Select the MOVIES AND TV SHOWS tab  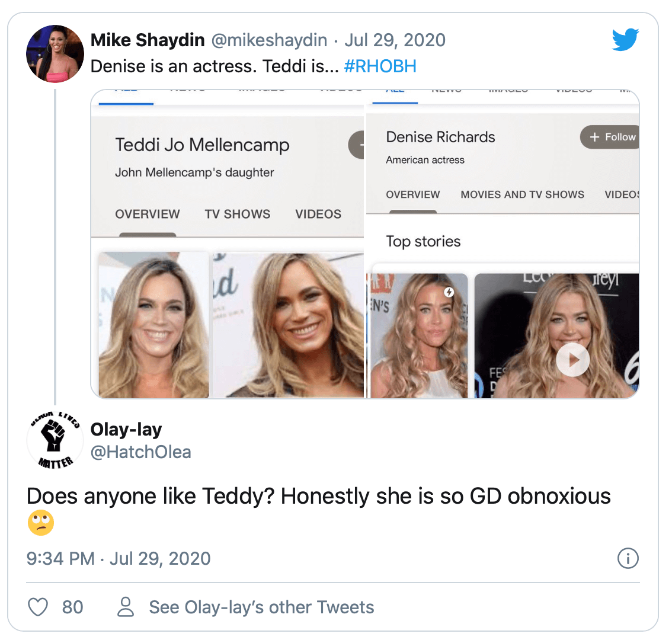(x=522, y=194)
